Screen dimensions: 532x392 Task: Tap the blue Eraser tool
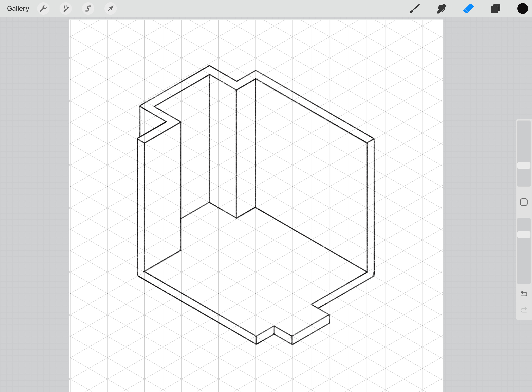tap(468, 9)
